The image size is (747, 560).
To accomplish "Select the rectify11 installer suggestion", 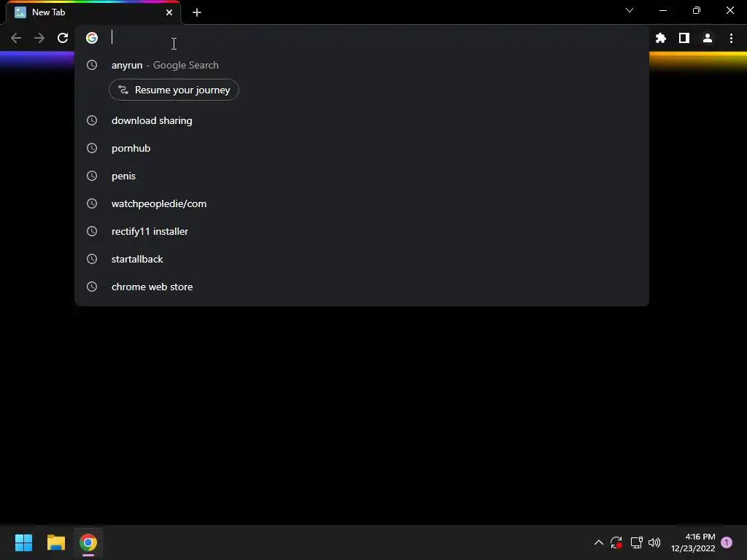I will pyautogui.click(x=362, y=231).
